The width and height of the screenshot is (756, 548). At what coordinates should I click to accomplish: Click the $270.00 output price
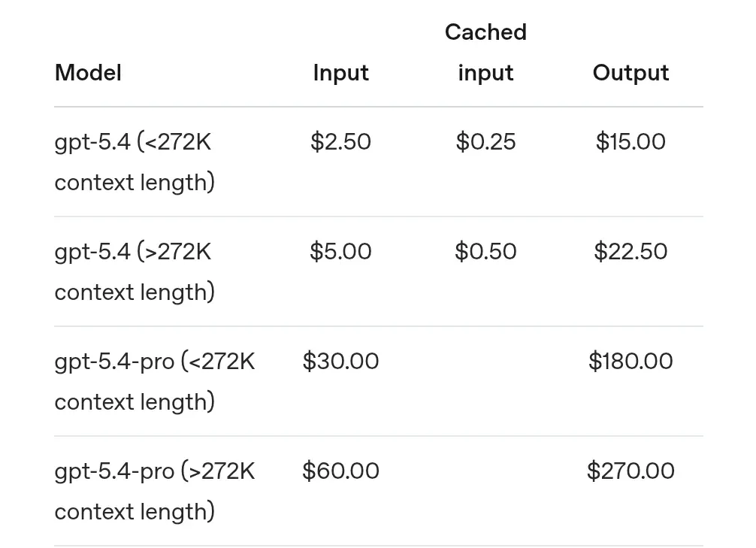631,471
